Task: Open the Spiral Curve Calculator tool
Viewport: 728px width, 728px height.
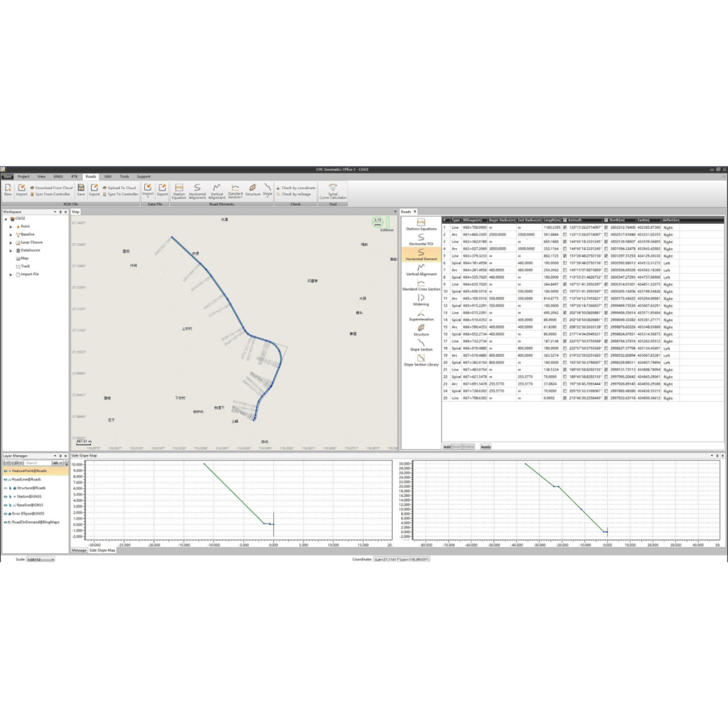Action: click(x=332, y=192)
